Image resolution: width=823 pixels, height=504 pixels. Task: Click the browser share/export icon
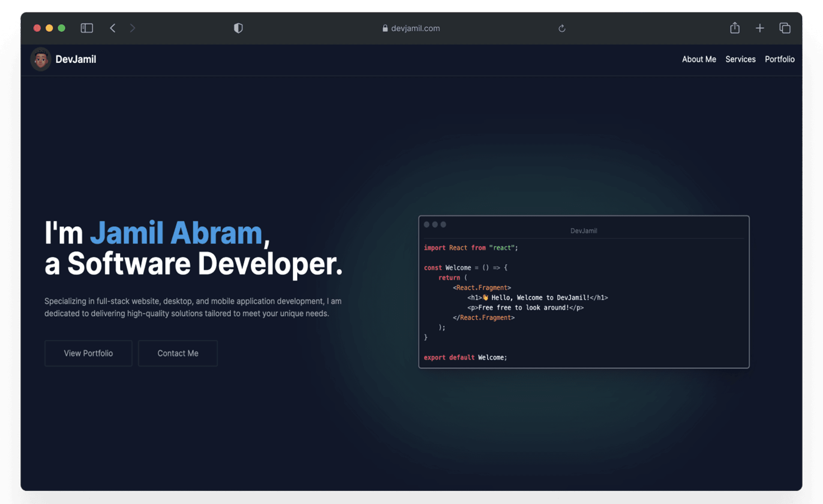click(734, 27)
